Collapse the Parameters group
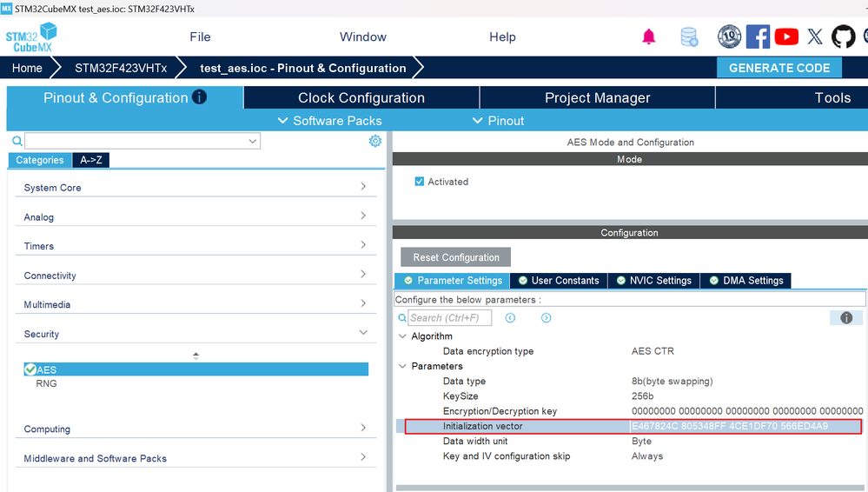The image size is (868, 492). [402, 366]
